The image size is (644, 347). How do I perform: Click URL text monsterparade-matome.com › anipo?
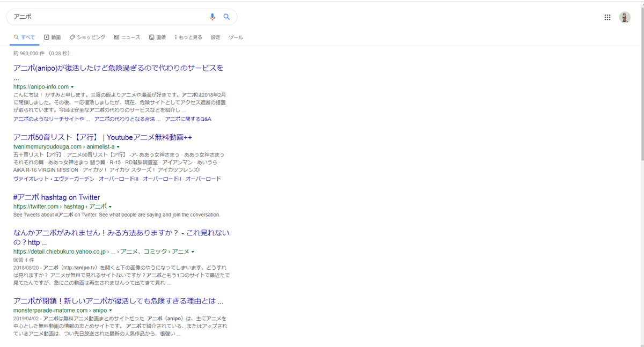click(x=60, y=311)
